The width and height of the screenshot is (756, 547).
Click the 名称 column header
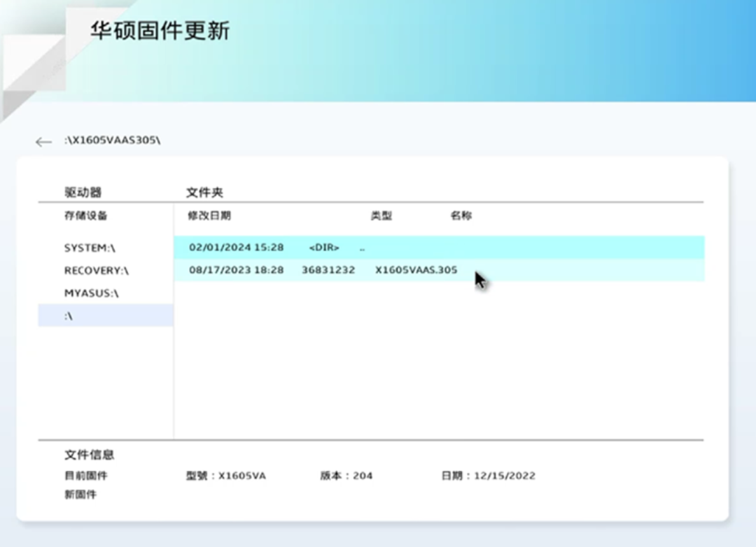461,215
